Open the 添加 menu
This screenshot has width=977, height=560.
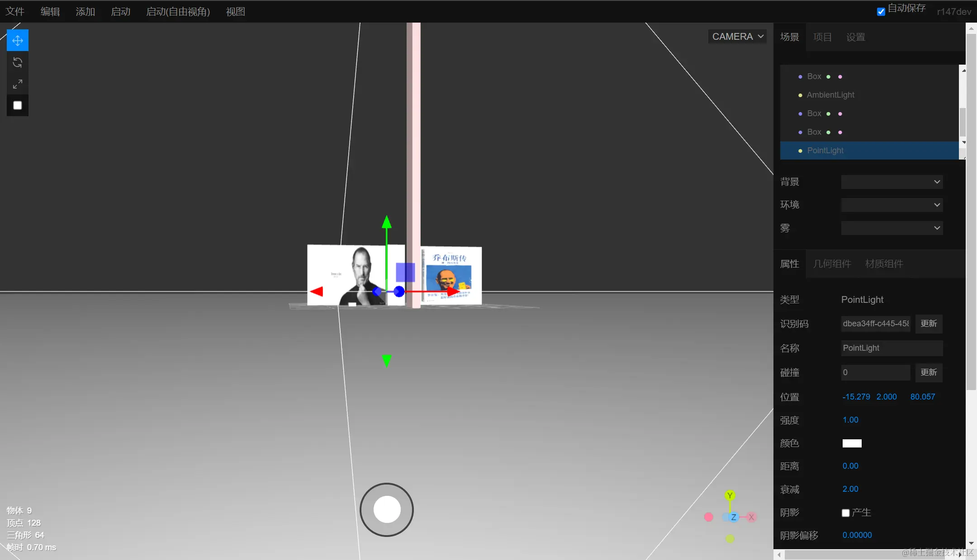[x=85, y=12]
